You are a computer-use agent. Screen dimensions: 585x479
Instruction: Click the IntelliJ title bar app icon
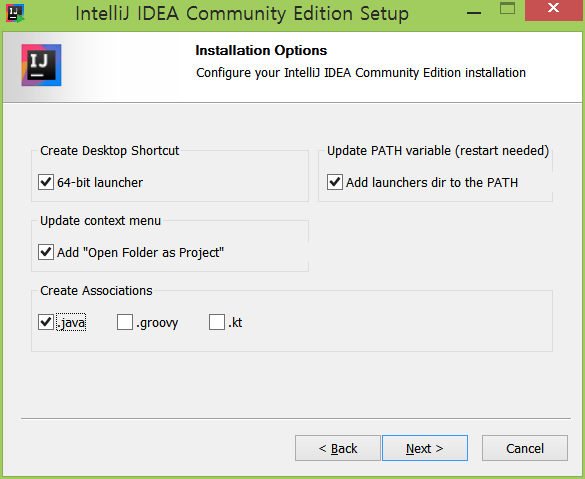point(15,13)
